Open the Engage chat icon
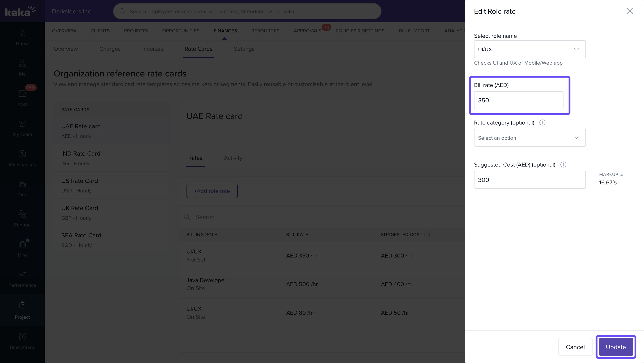This screenshot has width=644, height=363. point(22,214)
